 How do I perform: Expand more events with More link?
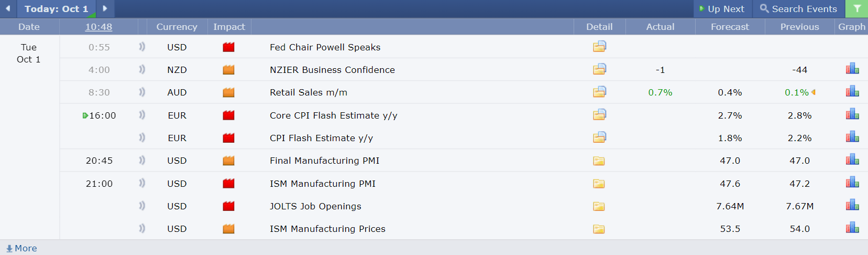(x=21, y=248)
